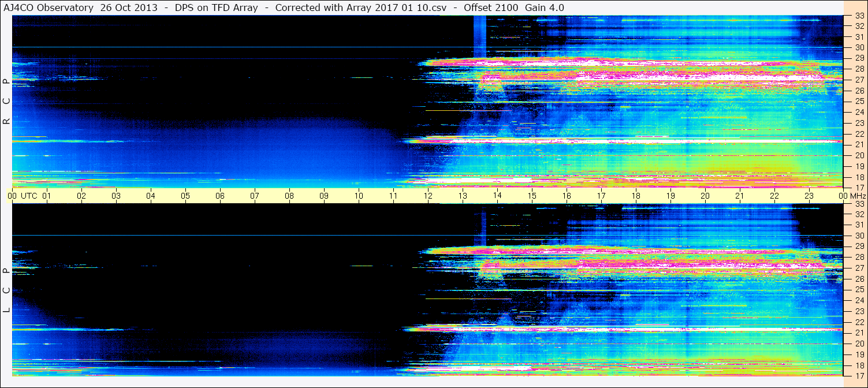This screenshot has width=868, height=388.
Task: Click the 03 hour label on the time axis
Action: tap(116, 196)
